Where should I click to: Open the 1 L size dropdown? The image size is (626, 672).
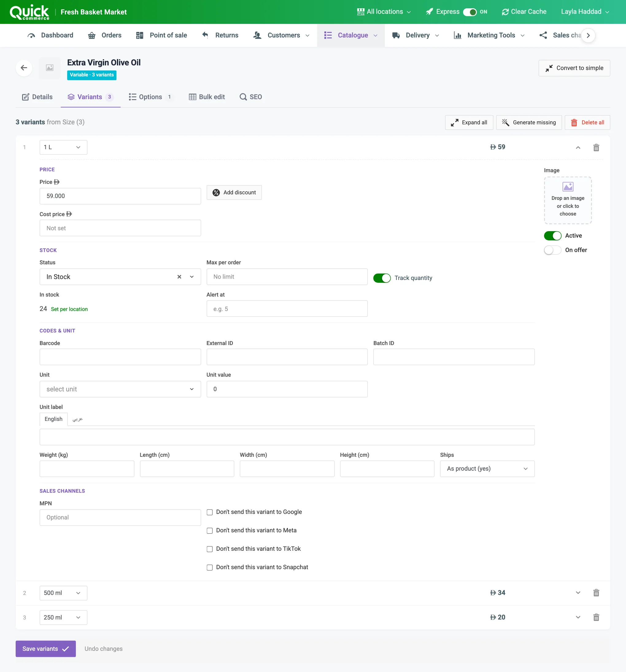pos(63,147)
